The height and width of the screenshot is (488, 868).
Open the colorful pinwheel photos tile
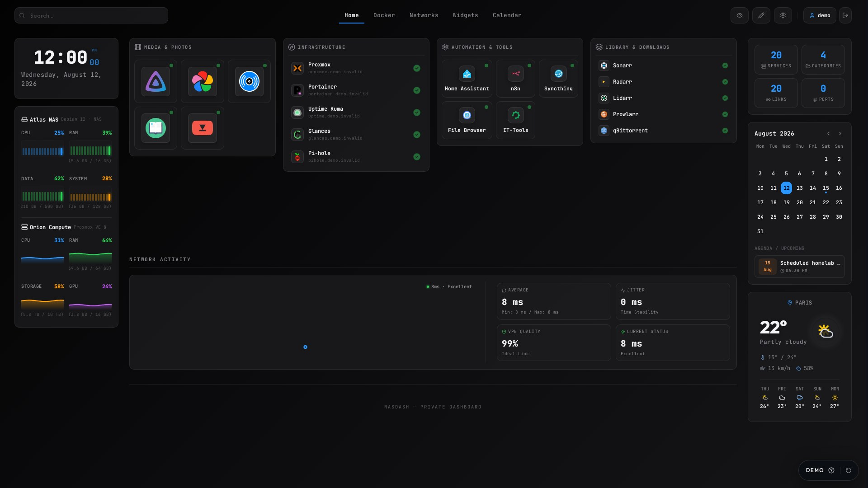tap(203, 81)
